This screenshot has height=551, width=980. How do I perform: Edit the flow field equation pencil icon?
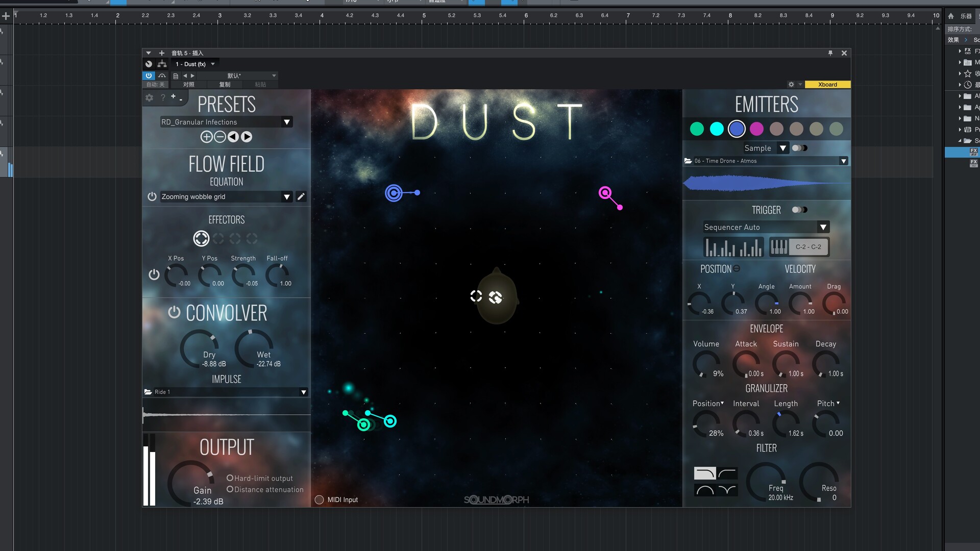[x=301, y=196]
